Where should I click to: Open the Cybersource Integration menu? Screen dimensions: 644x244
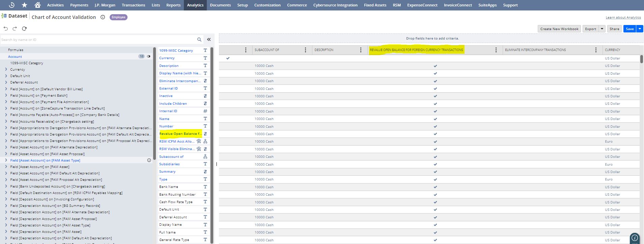335,5
